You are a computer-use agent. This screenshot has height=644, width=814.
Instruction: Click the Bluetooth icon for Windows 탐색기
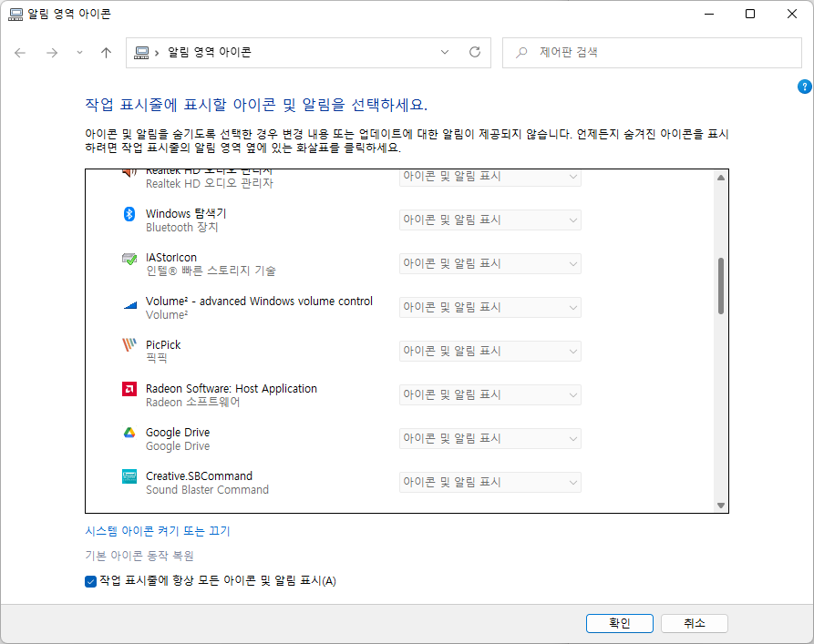click(x=129, y=214)
